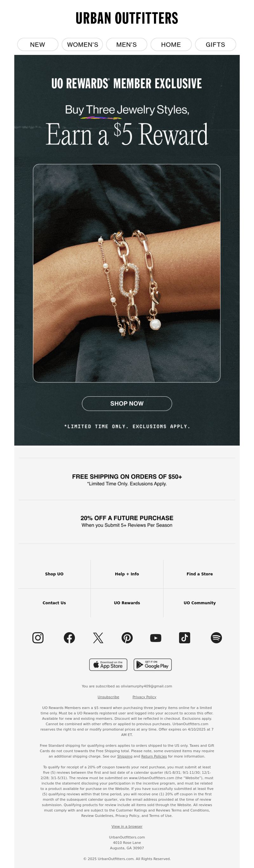
Task: Open the Facebook icon link
Action: point(70,638)
